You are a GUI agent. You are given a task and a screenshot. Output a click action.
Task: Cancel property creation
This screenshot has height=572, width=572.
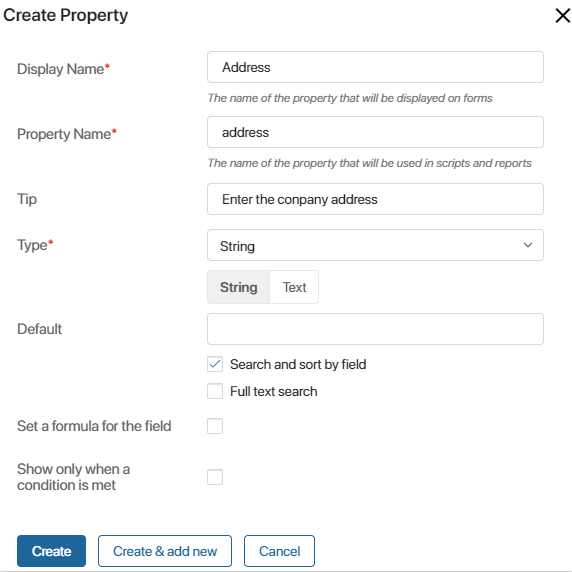(279, 551)
